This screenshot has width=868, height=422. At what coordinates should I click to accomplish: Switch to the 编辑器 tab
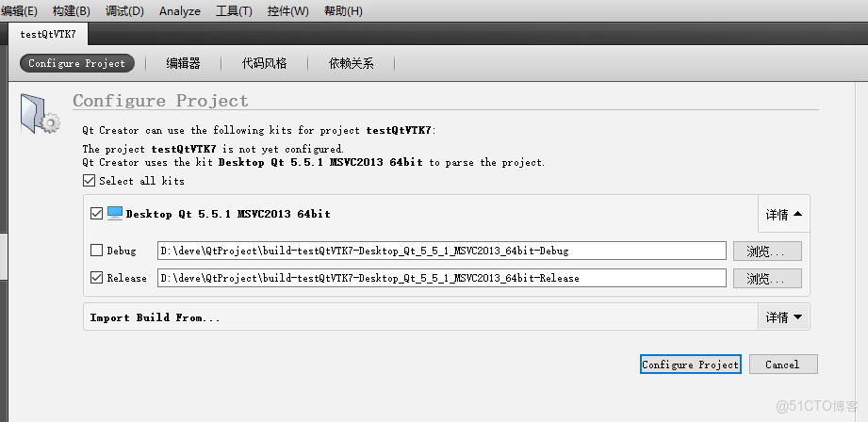pyautogui.click(x=183, y=63)
